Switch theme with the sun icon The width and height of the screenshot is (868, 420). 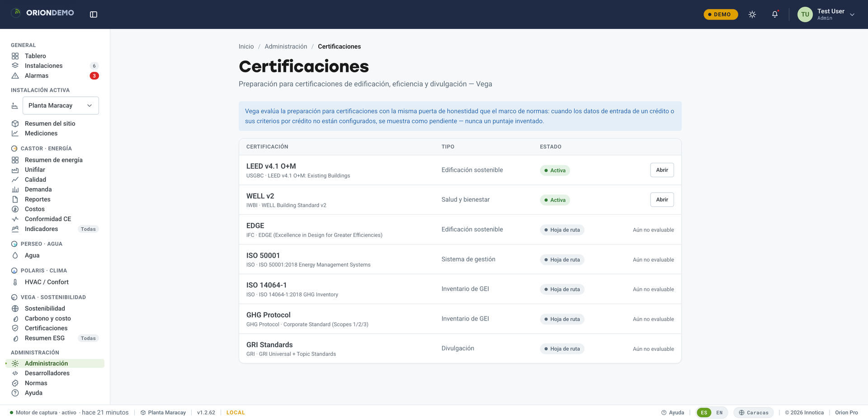click(x=752, y=14)
